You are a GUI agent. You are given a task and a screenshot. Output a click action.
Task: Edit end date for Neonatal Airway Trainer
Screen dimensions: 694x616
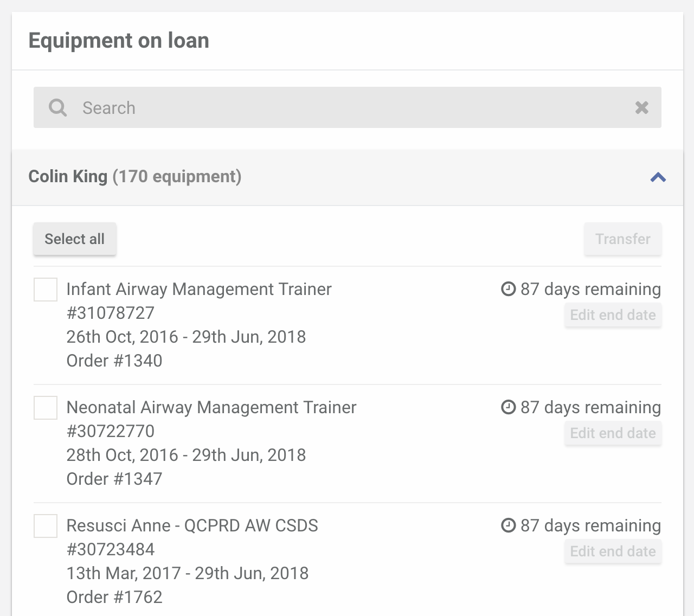point(613,433)
